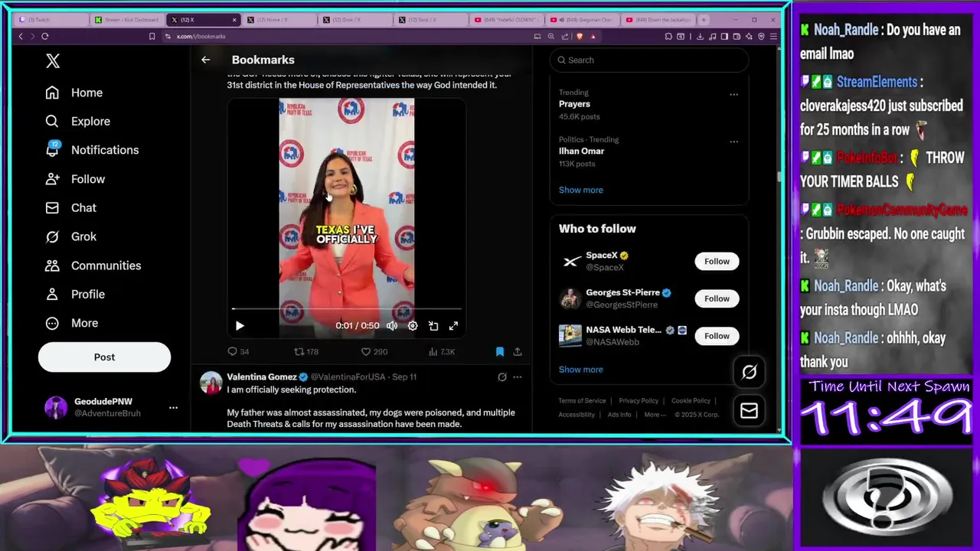This screenshot has width=980, height=551.
Task: Follow Georges St-Pierre
Action: (x=717, y=298)
